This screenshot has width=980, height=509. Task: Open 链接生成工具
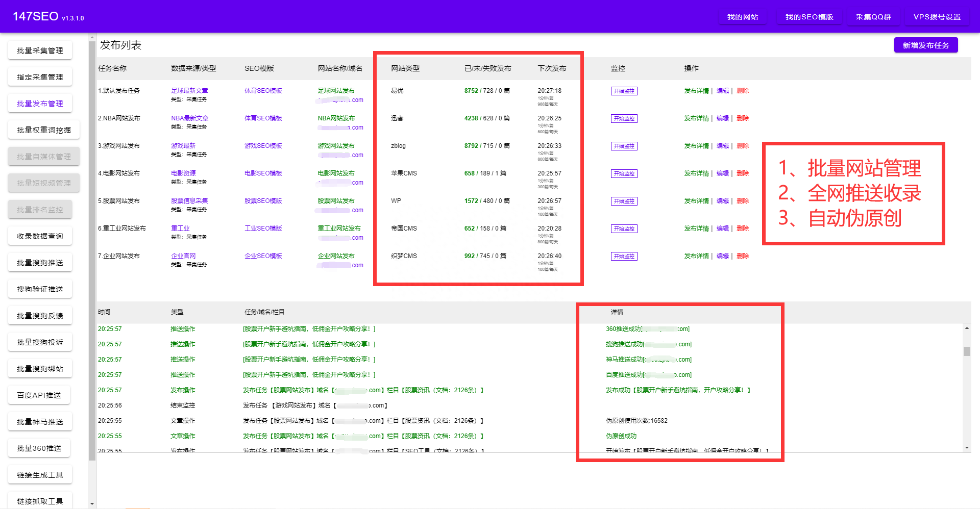pos(40,474)
